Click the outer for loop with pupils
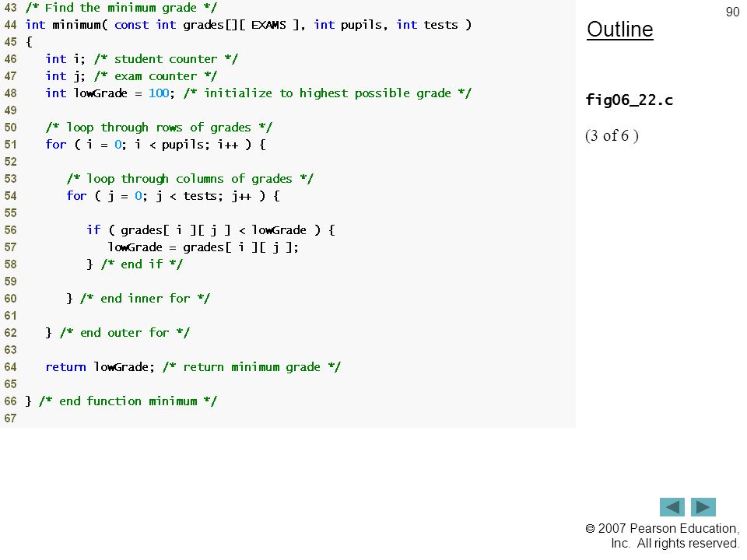The height and width of the screenshot is (560, 747). (156, 145)
